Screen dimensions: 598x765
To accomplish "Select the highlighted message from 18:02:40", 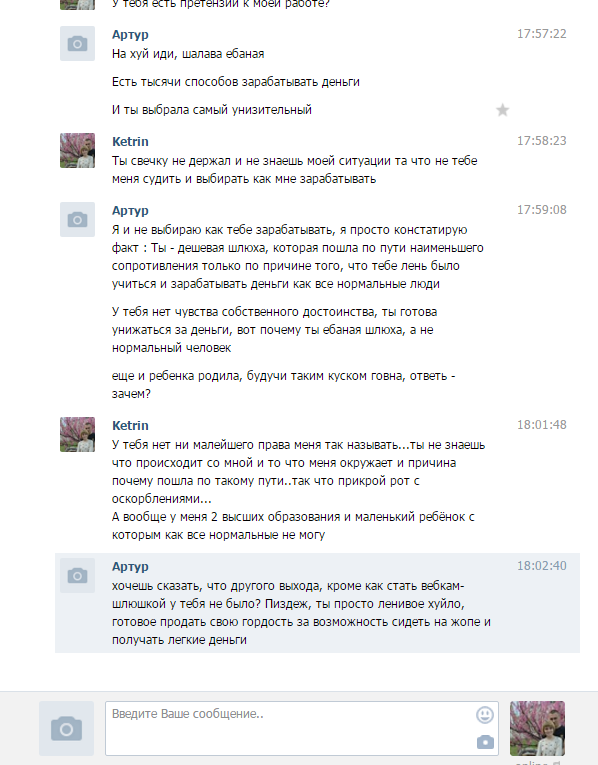I will tap(317, 603).
